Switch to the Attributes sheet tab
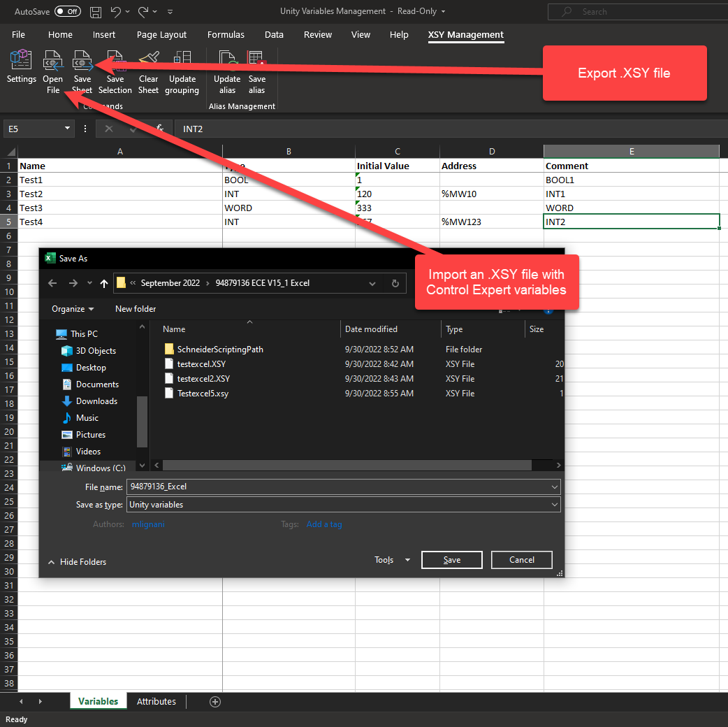This screenshot has width=728, height=727. (x=156, y=701)
